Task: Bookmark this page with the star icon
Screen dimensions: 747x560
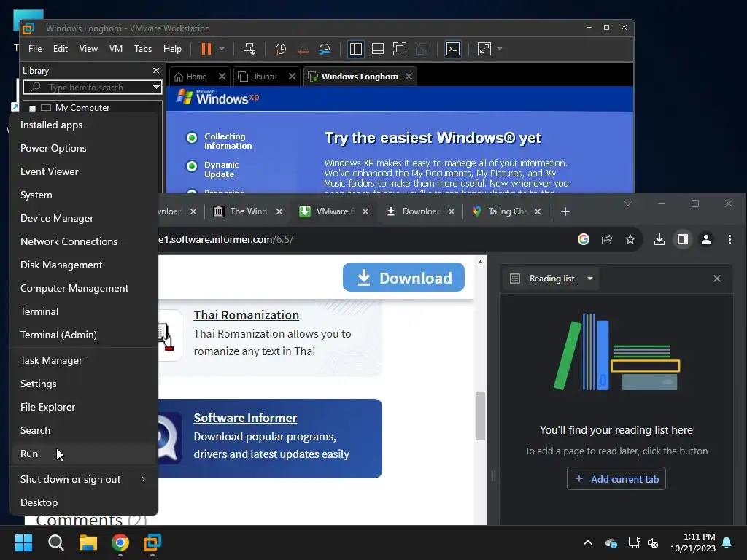Action: (630, 239)
